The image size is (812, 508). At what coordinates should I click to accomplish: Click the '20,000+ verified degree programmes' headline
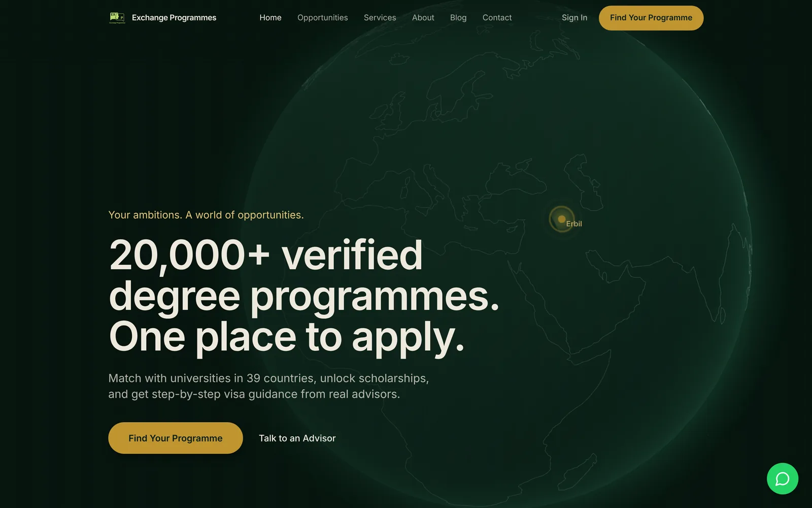coord(304,295)
